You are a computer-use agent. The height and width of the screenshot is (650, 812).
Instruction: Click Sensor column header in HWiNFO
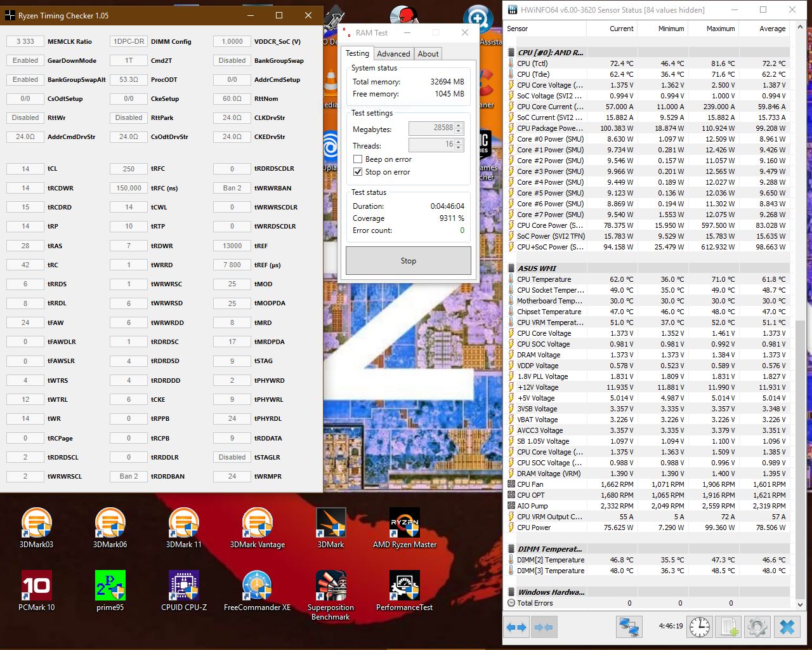[546, 29]
